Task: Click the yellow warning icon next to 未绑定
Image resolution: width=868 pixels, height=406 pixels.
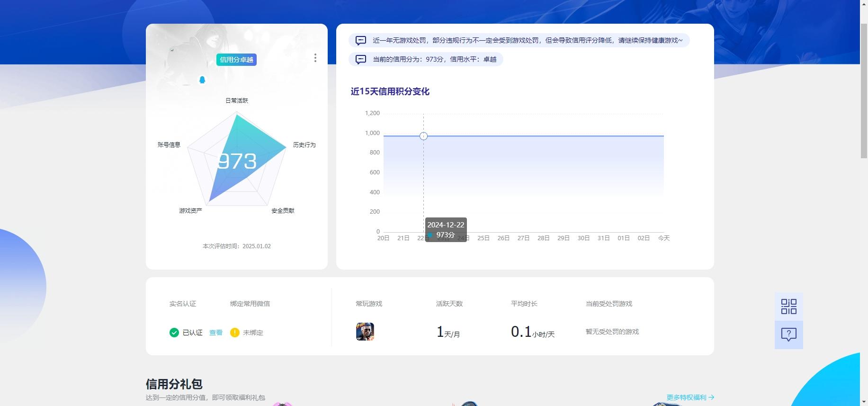Action: (234, 333)
